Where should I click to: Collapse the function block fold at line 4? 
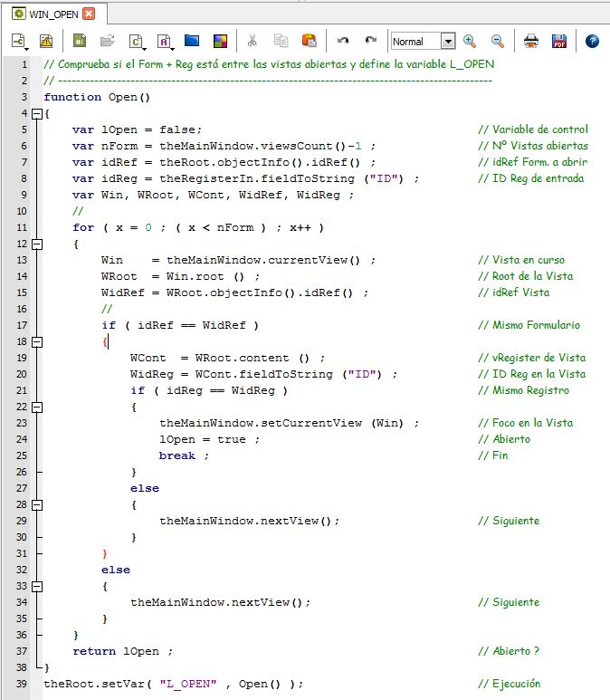pos(37,114)
